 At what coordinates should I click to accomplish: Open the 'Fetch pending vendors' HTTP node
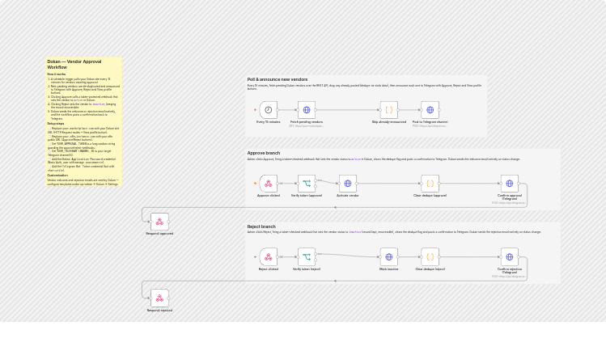click(x=307, y=110)
